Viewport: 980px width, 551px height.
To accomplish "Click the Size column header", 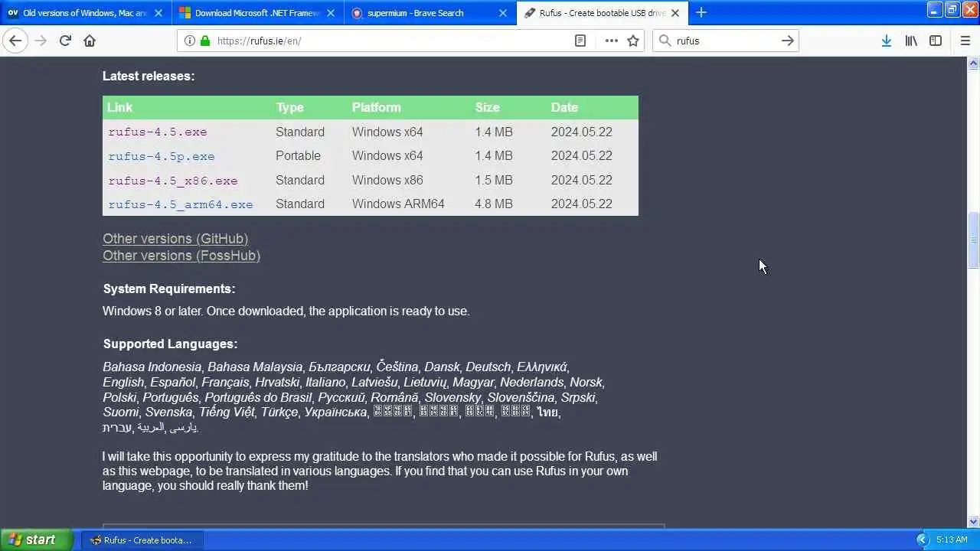I will [487, 107].
